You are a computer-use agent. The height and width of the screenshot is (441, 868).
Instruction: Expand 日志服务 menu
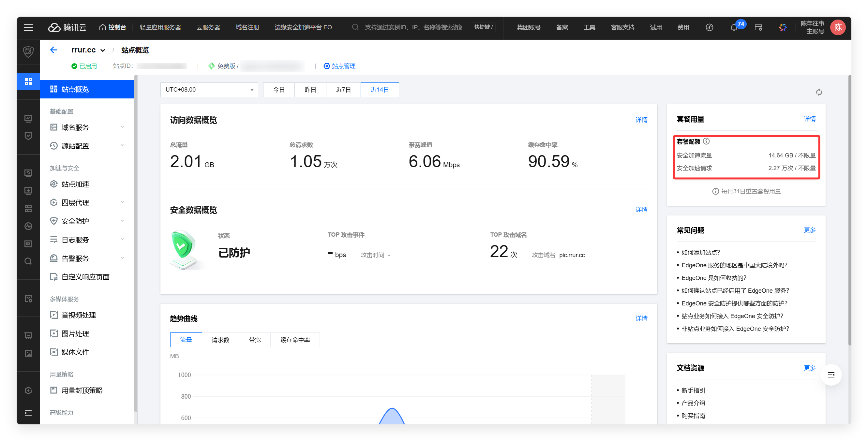(87, 240)
